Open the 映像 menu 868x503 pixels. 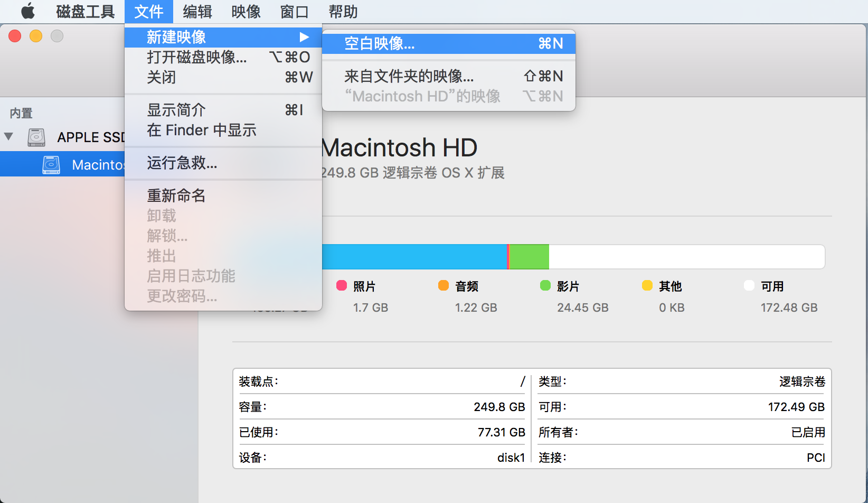tap(246, 11)
